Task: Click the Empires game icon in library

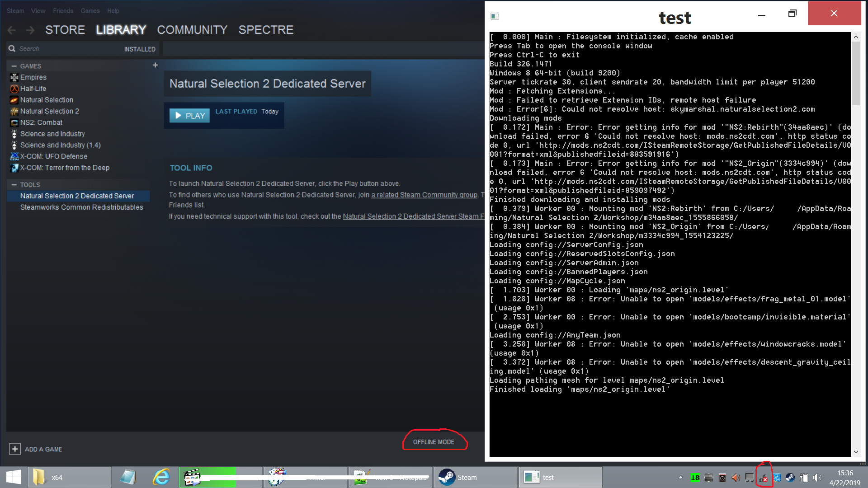Action: click(14, 77)
